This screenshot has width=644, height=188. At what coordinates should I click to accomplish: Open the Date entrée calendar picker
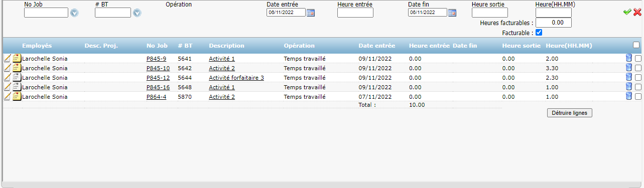coord(311,13)
